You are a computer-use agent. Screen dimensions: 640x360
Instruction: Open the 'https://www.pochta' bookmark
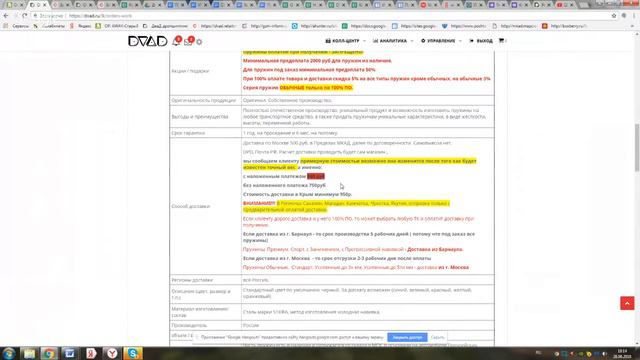click(x=464, y=26)
